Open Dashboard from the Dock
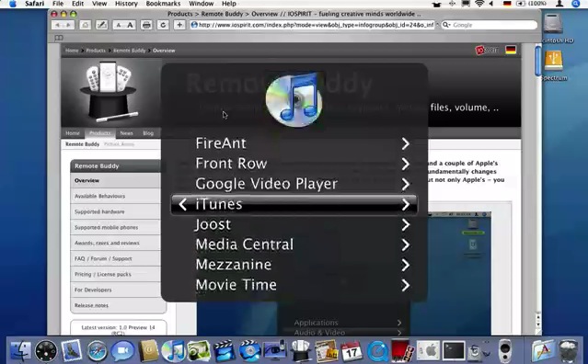588x364 pixels. (46, 351)
